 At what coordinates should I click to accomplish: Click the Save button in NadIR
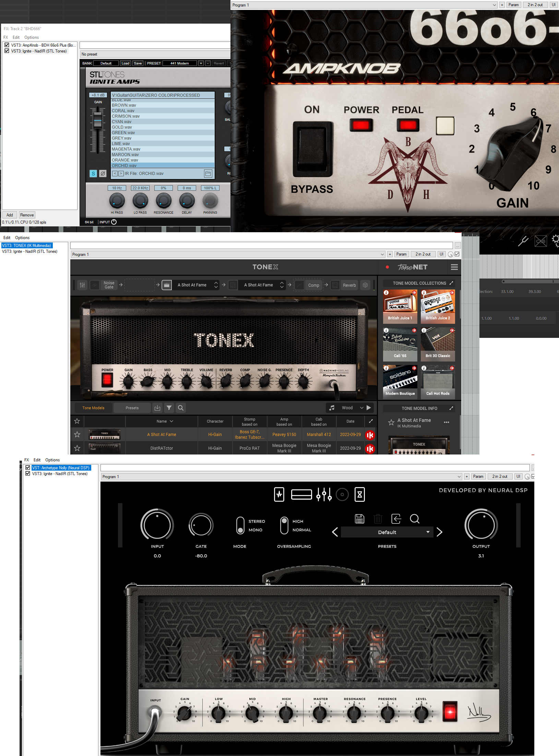pos(138,63)
